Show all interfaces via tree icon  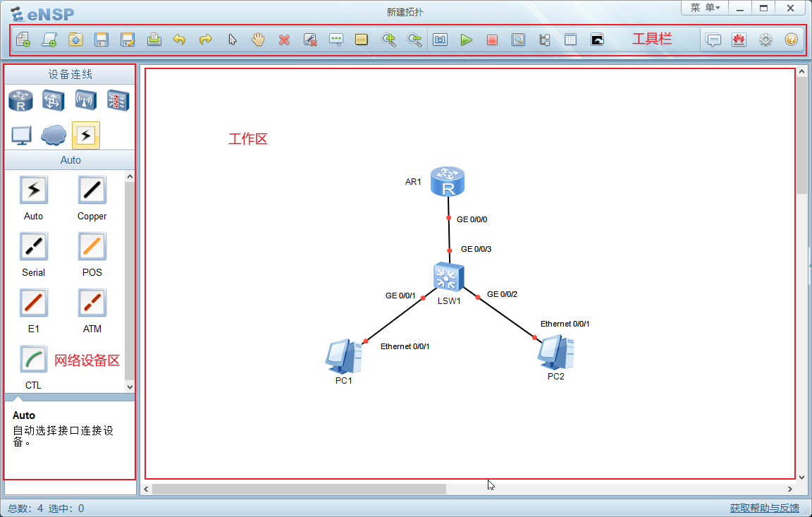(545, 39)
